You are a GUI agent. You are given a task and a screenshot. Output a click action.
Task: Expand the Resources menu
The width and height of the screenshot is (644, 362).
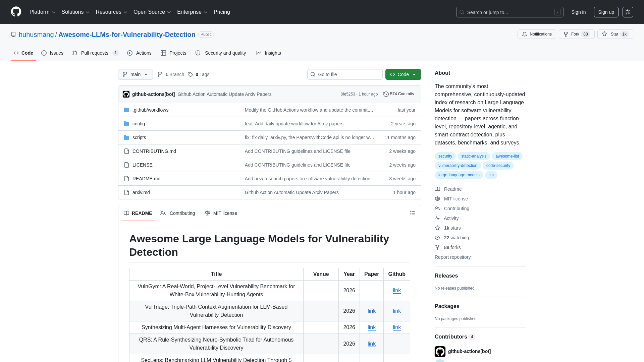[111, 12]
